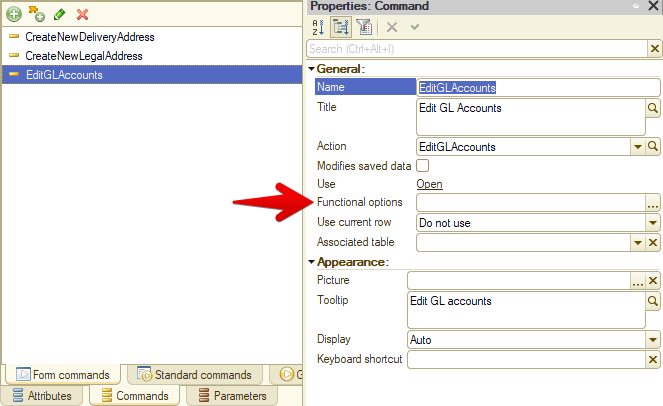Click the red delete command icon

pos(82,14)
